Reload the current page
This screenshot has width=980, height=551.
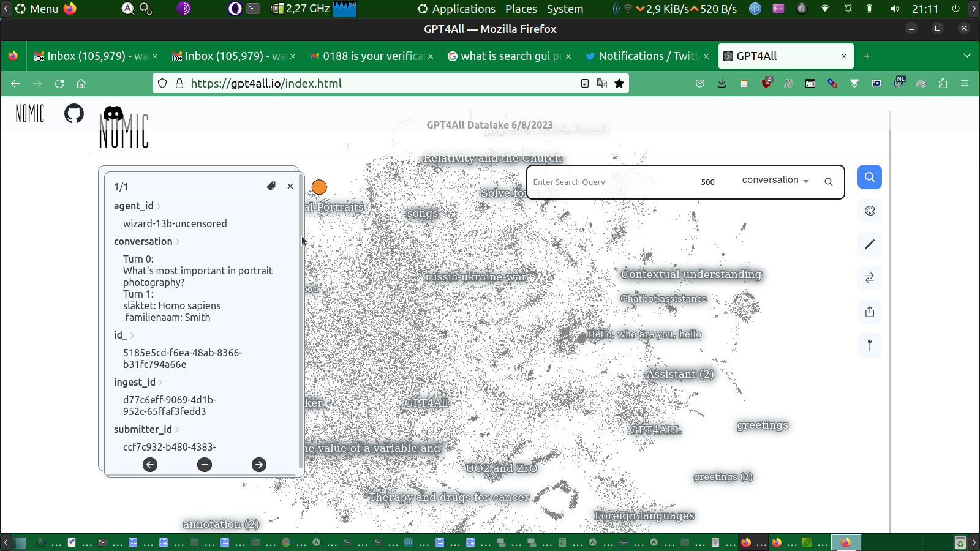[59, 84]
